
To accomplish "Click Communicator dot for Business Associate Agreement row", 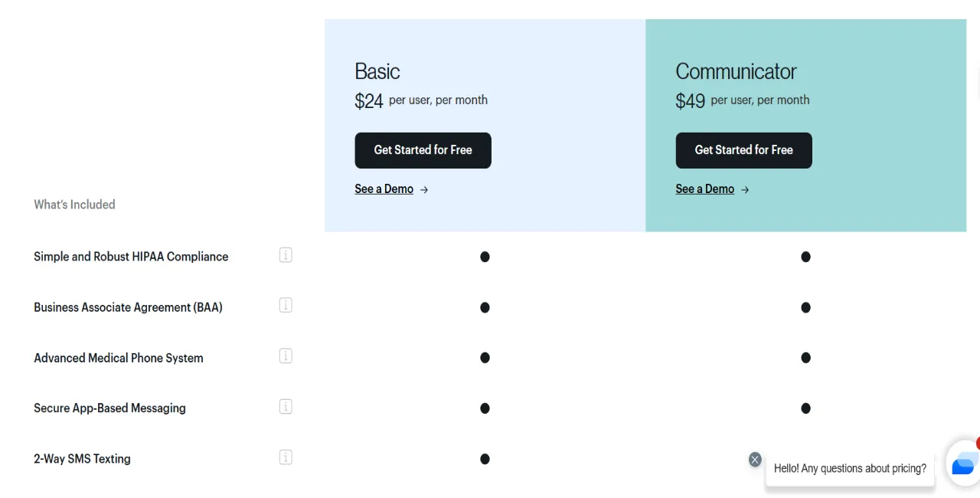I will click(x=805, y=307).
